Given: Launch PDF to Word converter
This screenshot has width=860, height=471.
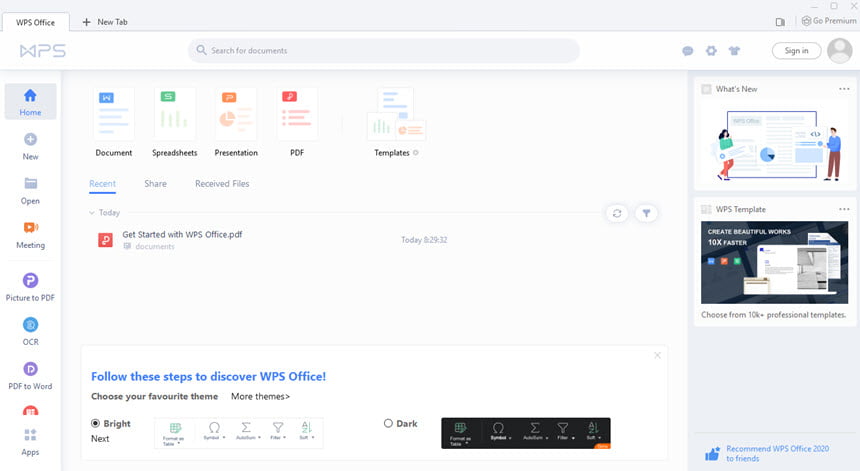Looking at the screenshot, I should (30, 376).
